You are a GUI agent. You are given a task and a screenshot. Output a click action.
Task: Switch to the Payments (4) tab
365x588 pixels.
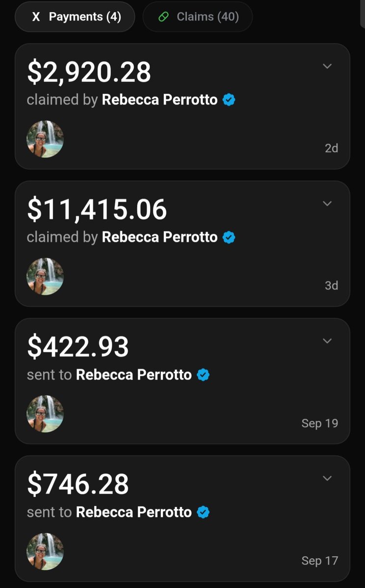pyautogui.click(x=75, y=17)
